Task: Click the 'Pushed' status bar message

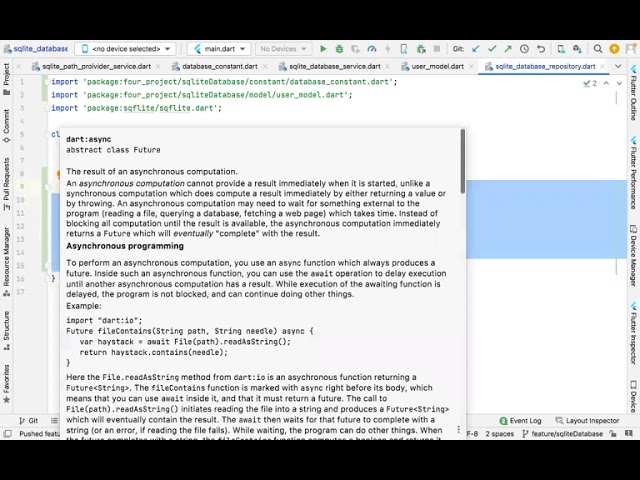Action: coord(40,434)
